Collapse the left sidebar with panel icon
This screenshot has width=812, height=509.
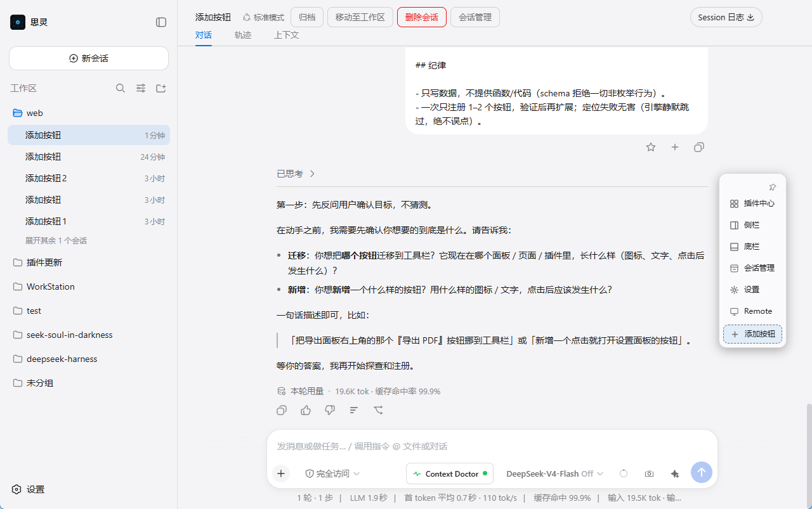[161, 22]
